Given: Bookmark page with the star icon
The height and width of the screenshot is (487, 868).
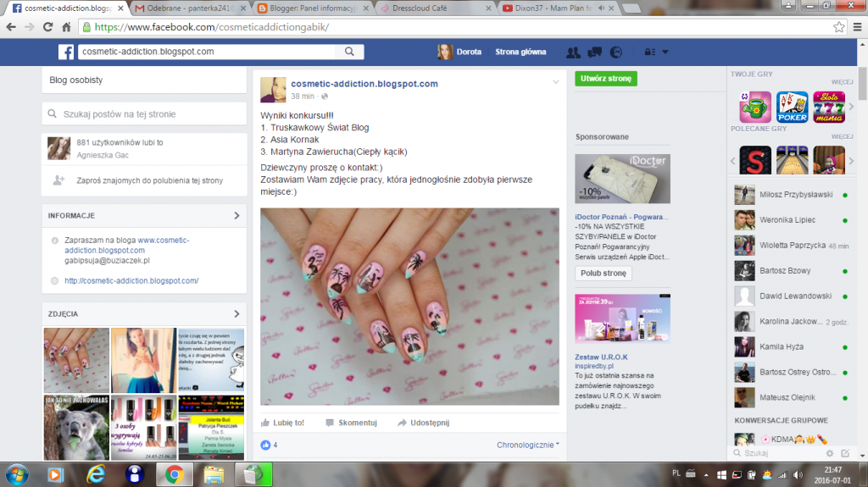Looking at the screenshot, I should click(837, 27).
